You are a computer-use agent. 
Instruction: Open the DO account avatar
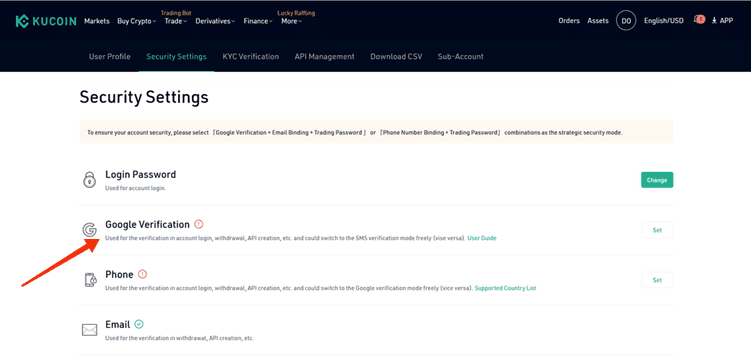(x=626, y=21)
